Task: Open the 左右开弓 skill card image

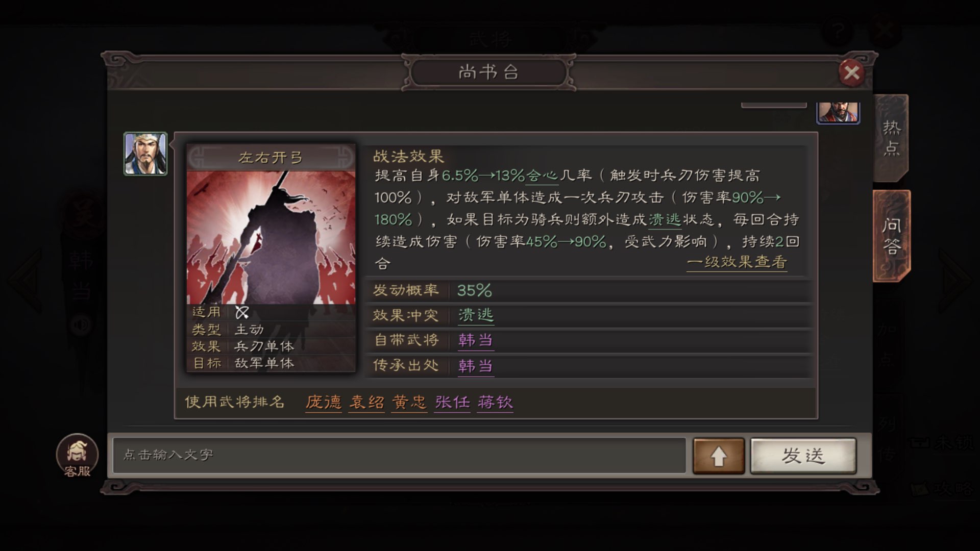Action: pyautogui.click(x=271, y=237)
